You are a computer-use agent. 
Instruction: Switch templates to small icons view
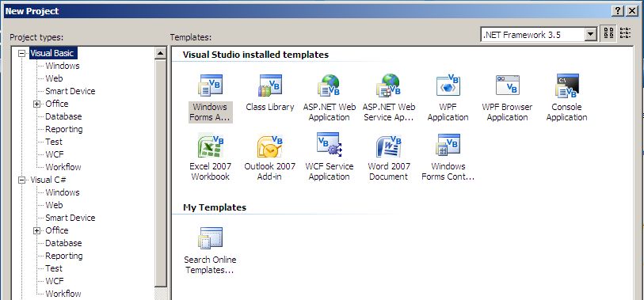pos(625,34)
